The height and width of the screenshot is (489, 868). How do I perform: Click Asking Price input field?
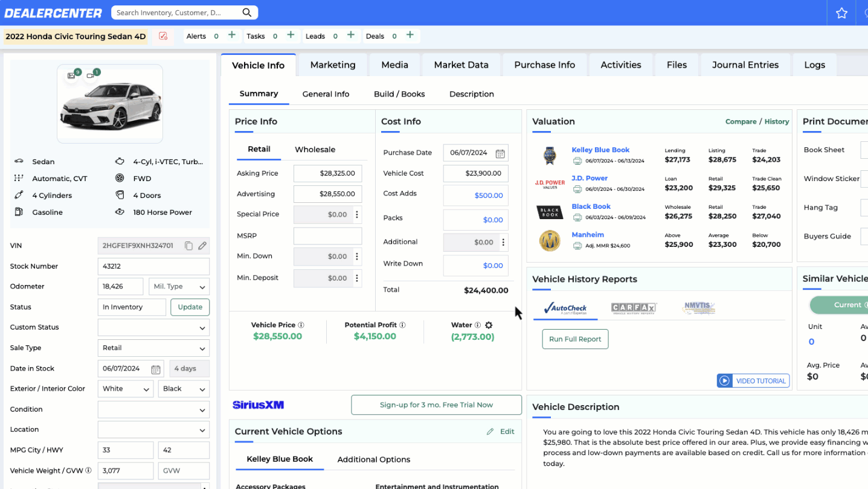pyautogui.click(x=328, y=173)
